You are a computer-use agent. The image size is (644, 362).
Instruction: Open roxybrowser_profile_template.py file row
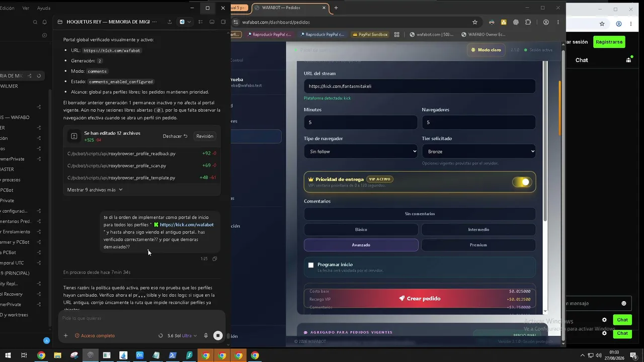(x=142, y=177)
